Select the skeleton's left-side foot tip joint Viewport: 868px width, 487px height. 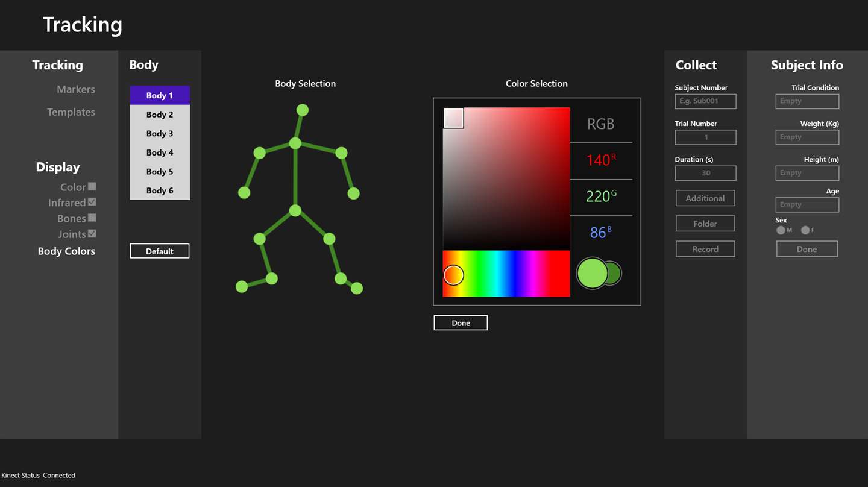(242, 287)
